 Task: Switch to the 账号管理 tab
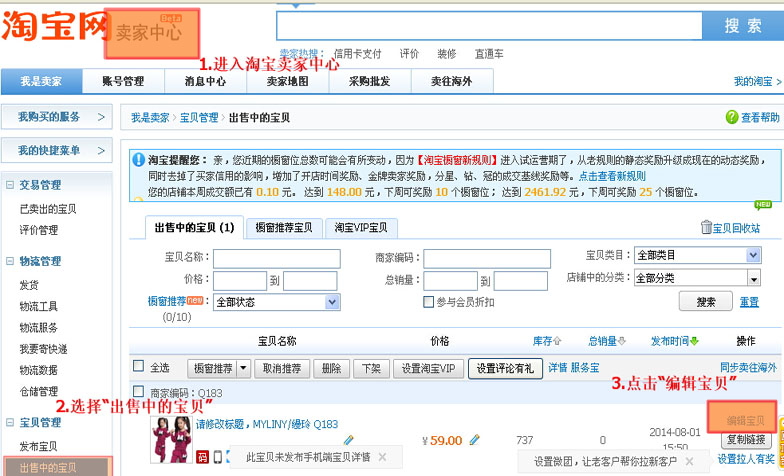click(123, 81)
